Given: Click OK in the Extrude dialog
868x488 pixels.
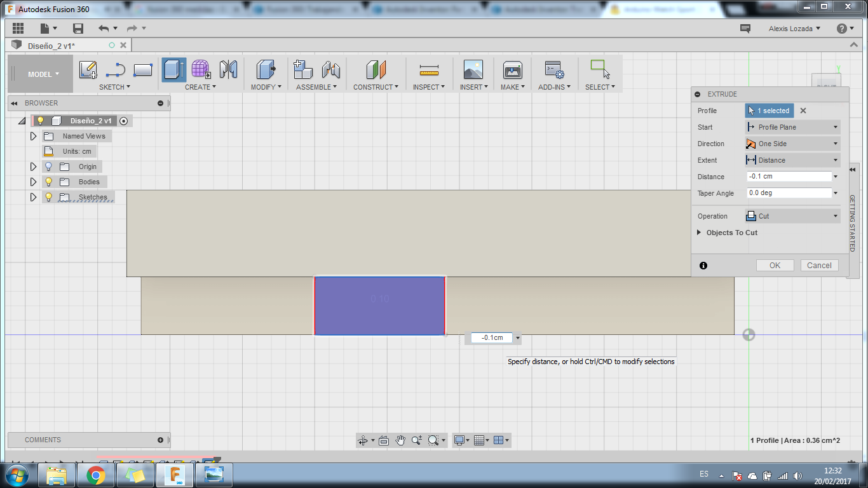Looking at the screenshot, I should pyautogui.click(x=775, y=266).
